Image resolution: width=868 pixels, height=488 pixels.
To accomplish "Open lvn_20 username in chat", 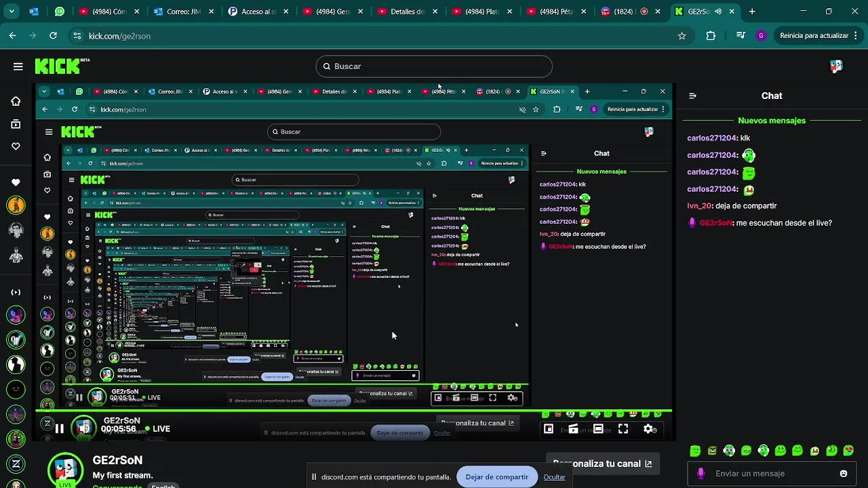I will point(698,206).
